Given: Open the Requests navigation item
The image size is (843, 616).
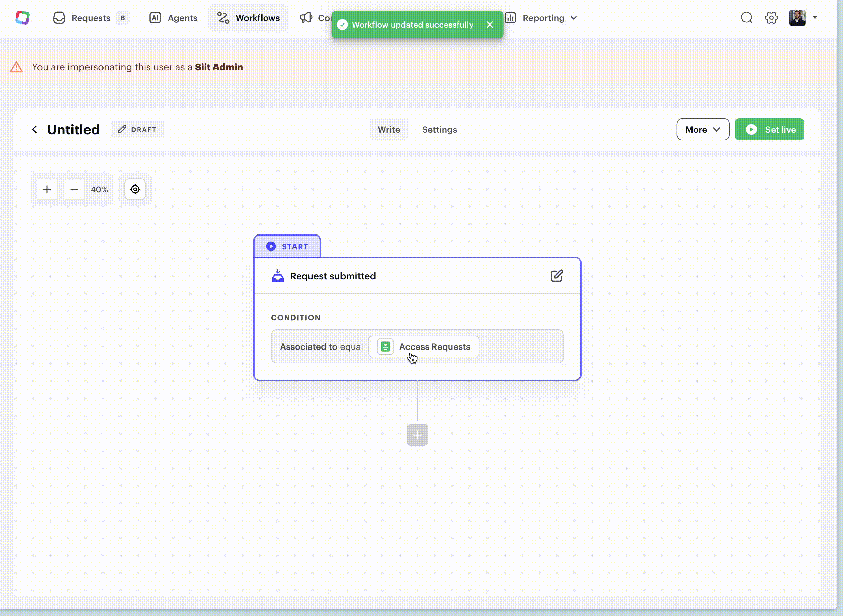Looking at the screenshot, I should click(90, 18).
